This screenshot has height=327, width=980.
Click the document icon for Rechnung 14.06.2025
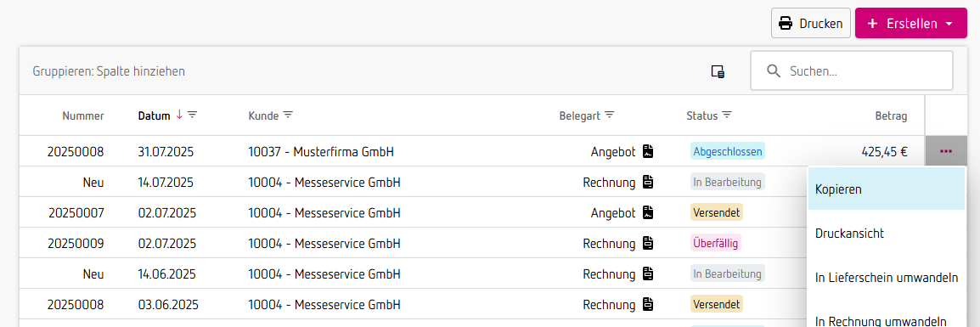[x=649, y=273]
